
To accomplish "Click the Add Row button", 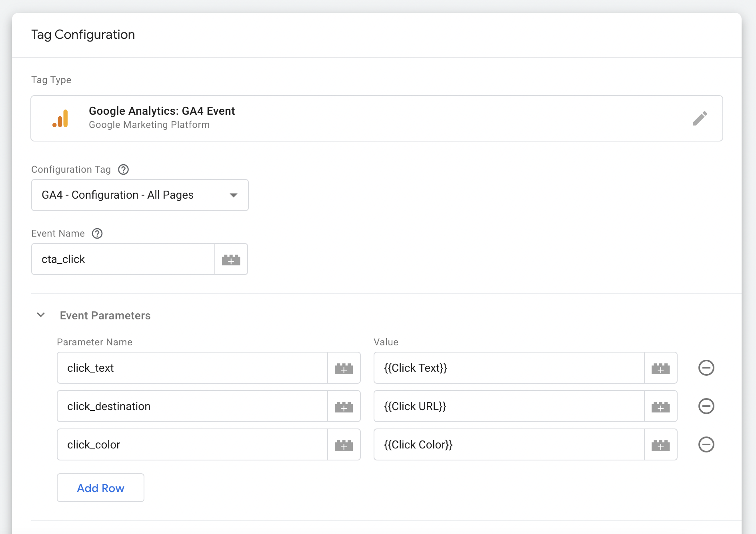I will point(100,488).
